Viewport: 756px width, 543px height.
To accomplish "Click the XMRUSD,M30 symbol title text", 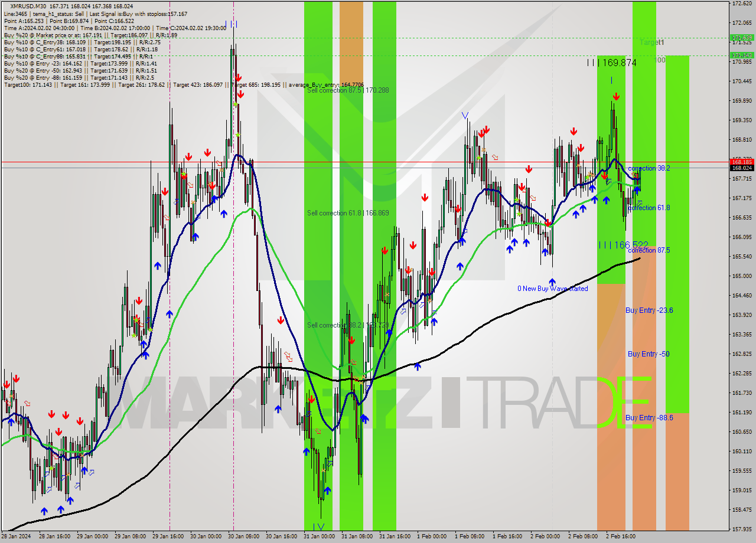I will tap(27, 6).
